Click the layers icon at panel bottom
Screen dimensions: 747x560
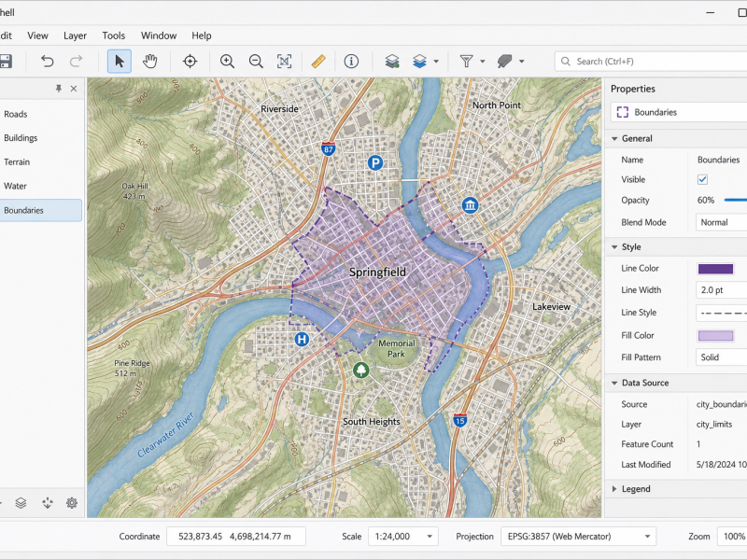pos(21,503)
